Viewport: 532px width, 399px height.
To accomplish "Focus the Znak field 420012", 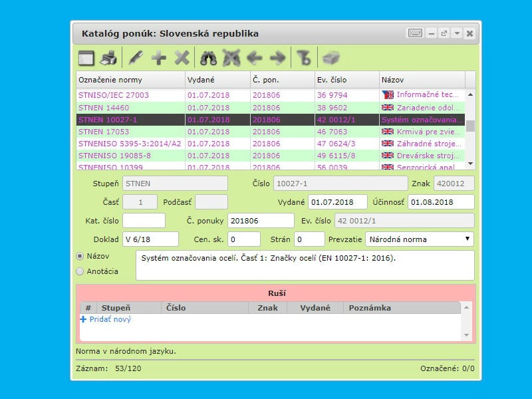I will pyautogui.click(x=454, y=184).
